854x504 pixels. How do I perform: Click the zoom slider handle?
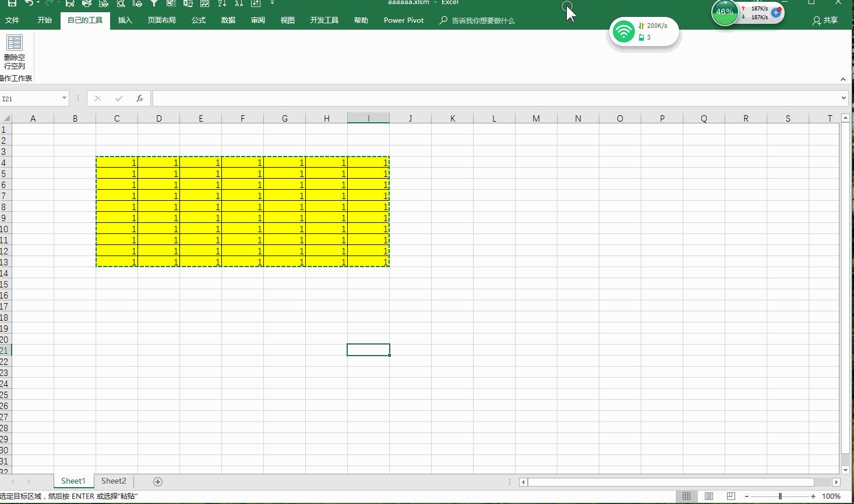pos(780,496)
